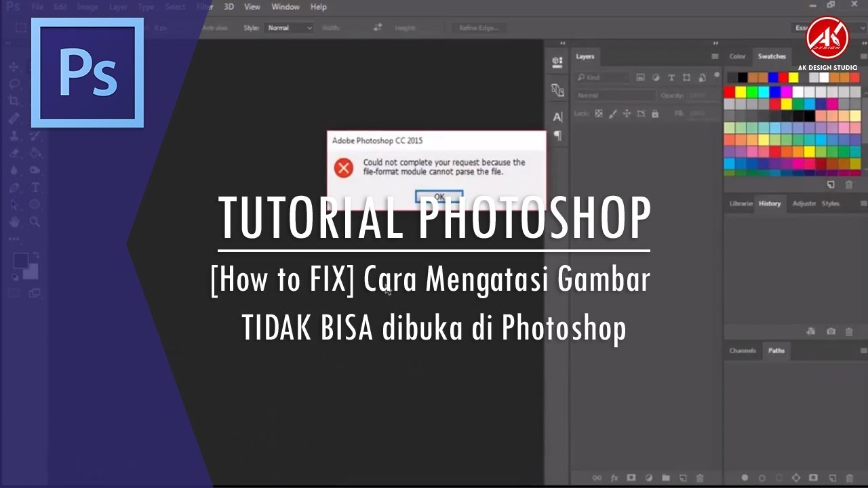Filter layers by pixel layers icon
The width and height of the screenshot is (868, 488).
(640, 77)
